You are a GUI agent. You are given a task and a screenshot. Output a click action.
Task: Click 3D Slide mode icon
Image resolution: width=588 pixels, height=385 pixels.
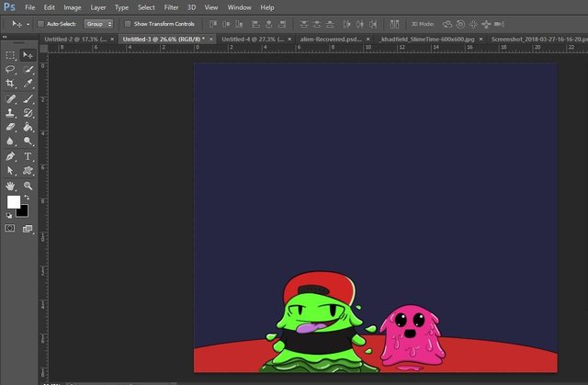486,25
